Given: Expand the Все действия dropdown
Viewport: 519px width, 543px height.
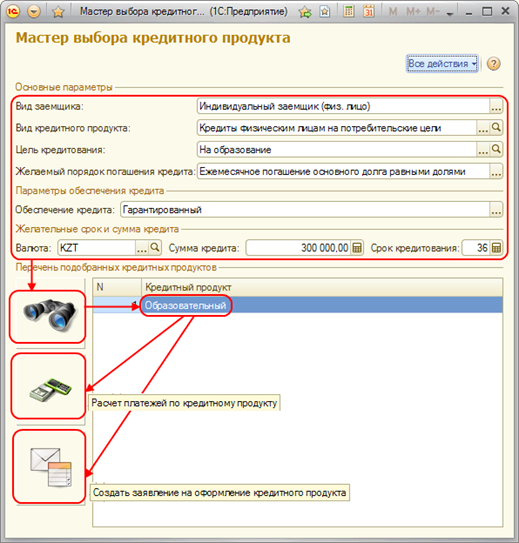Looking at the screenshot, I should (442, 64).
